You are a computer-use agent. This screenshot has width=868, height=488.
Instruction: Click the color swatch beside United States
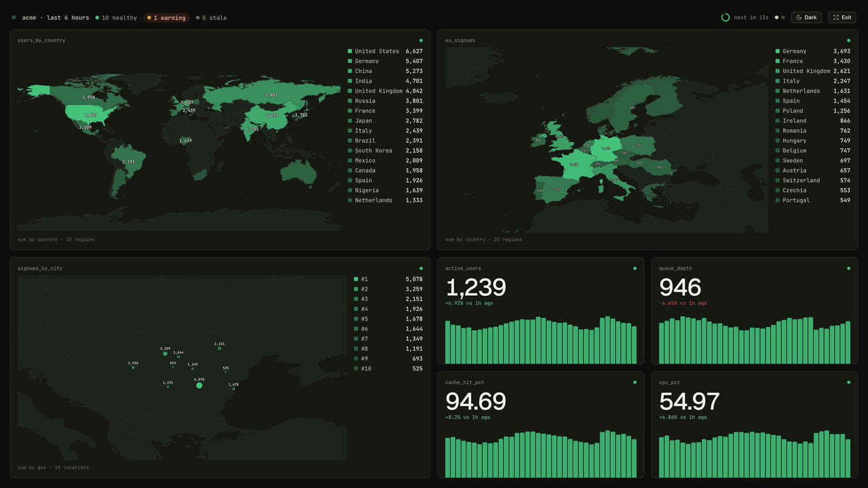pyautogui.click(x=350, y=51)
